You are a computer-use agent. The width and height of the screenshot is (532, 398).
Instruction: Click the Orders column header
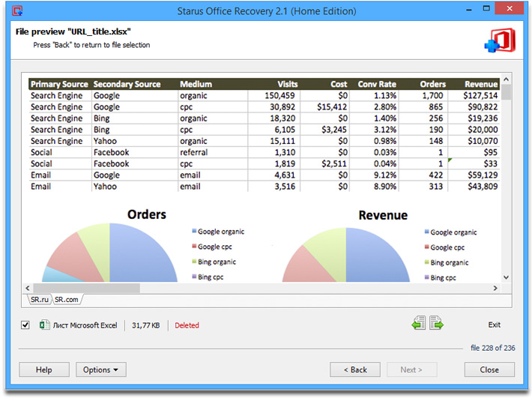point(423,84)
